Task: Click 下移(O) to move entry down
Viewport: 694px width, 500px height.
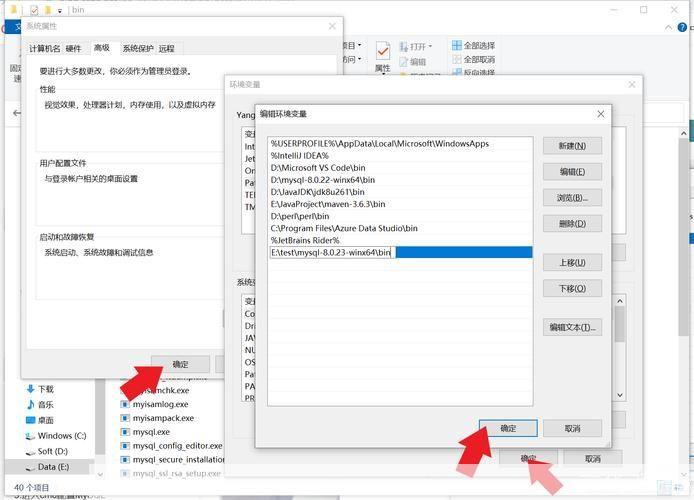Action: pyautogui.click(x=572, y=288)
